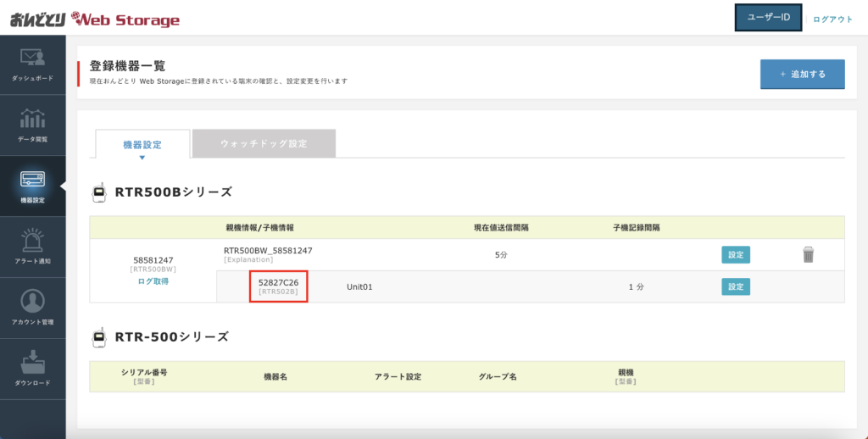Image resolution: width=868 pixels, height=439 pixels.
Task: Open account management person icon
Action: click(32, 302)
